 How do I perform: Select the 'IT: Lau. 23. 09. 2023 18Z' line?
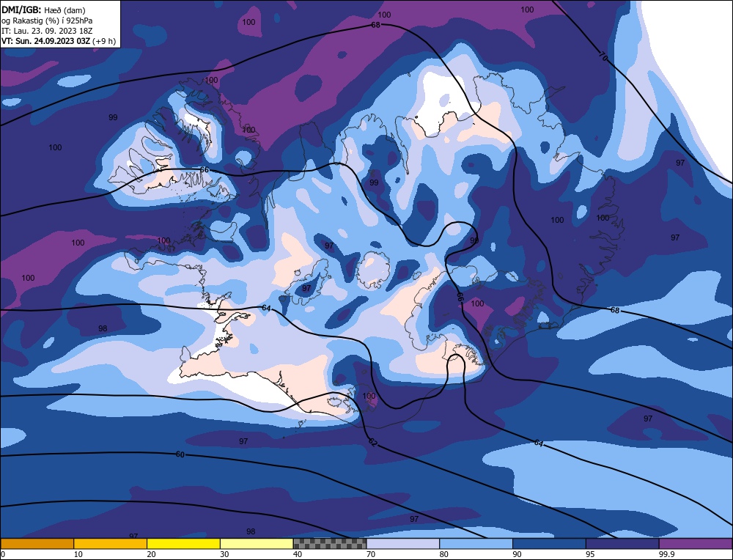point(47,31)
